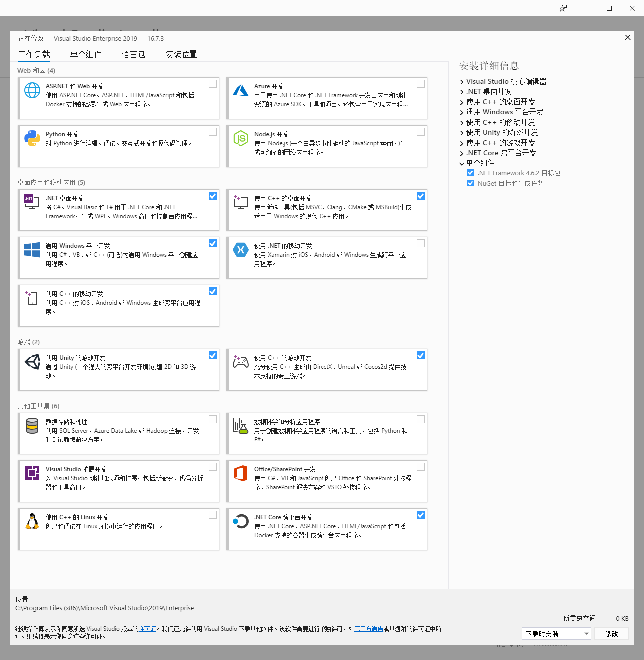Viewport: 644px width, 660px height.
Task: Expand Visual Studio 核心编辑器 details
Action: (x=462, y=82)
